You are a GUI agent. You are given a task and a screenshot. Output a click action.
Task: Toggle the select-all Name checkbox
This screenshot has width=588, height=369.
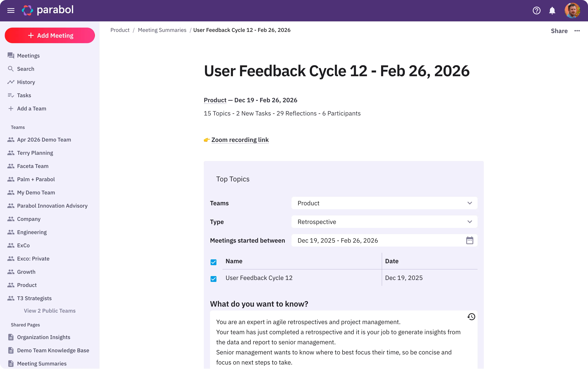pos(213,262)
